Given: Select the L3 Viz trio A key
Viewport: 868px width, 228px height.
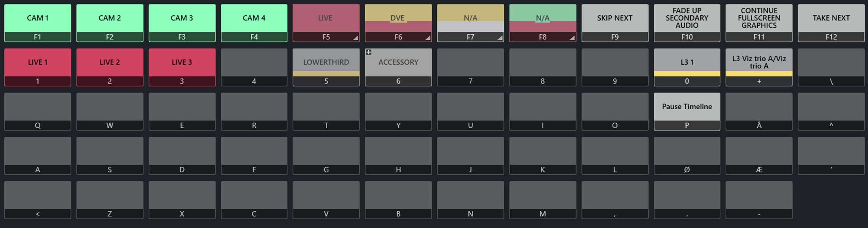Looking at the screenshot, I should tap(759, 63).
